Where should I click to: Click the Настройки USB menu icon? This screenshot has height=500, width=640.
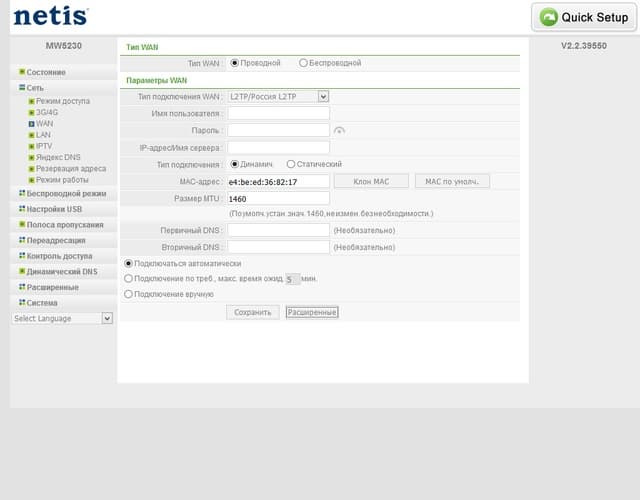coord(22,209)
